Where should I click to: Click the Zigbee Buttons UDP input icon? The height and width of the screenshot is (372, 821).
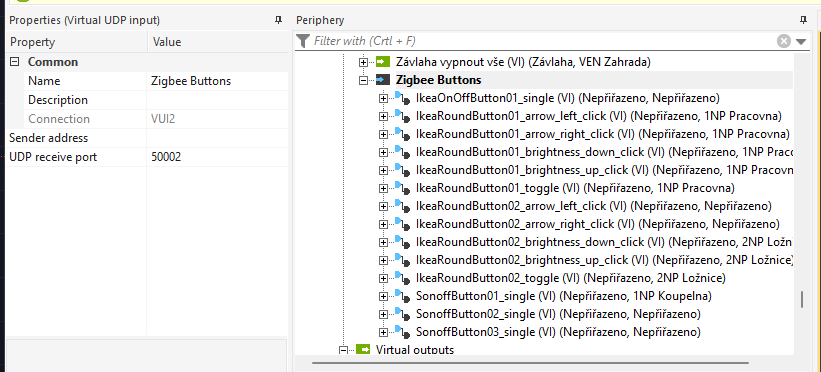click(383, 80)
